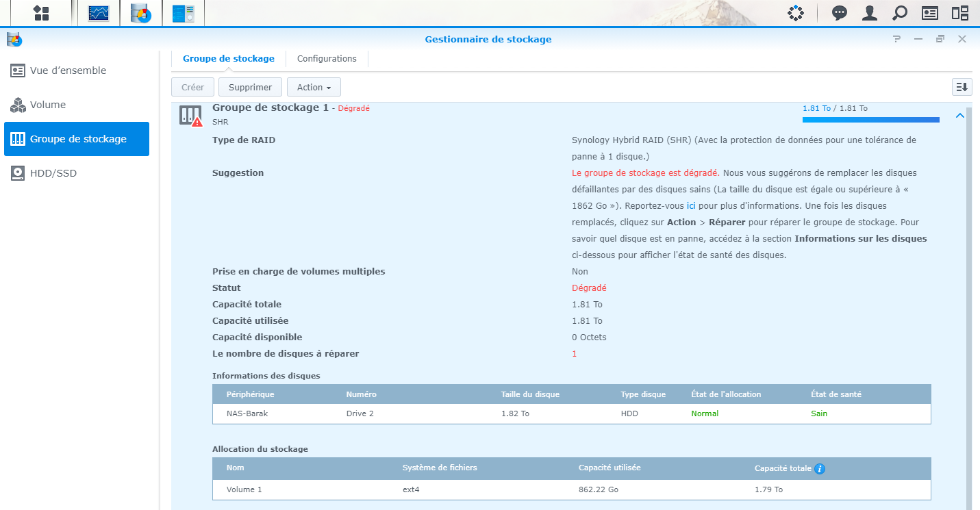Image resolution: width=980 pixels, height=510 pixels.
Task: Follow the 'ici' information link
Action: [x=691, y=205]
